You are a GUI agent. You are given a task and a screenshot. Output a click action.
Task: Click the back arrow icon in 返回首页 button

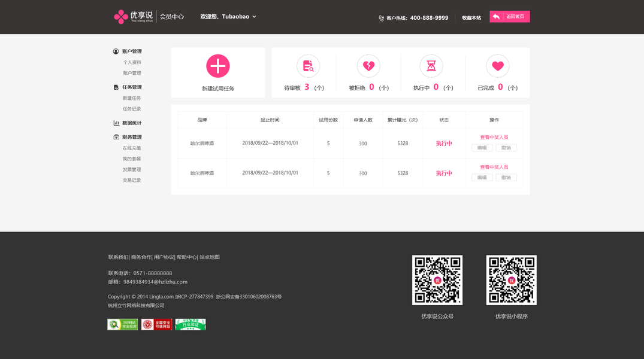tap(496, 16)
